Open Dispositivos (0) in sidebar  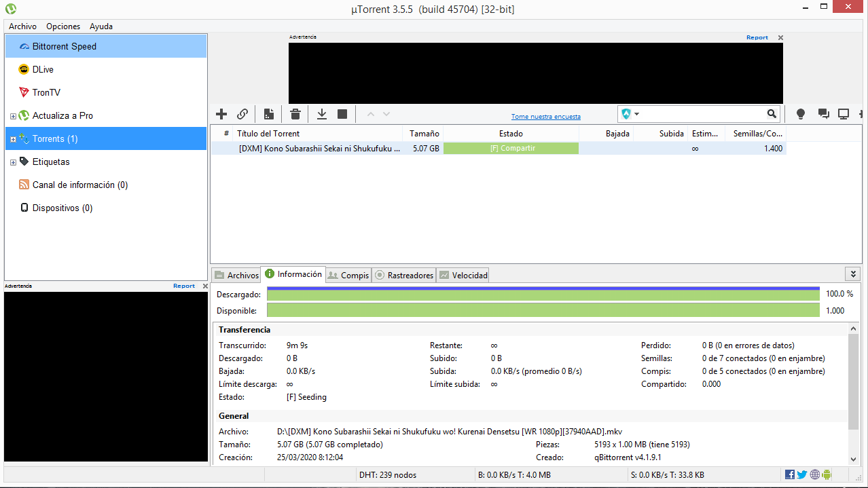coord(105,208)
